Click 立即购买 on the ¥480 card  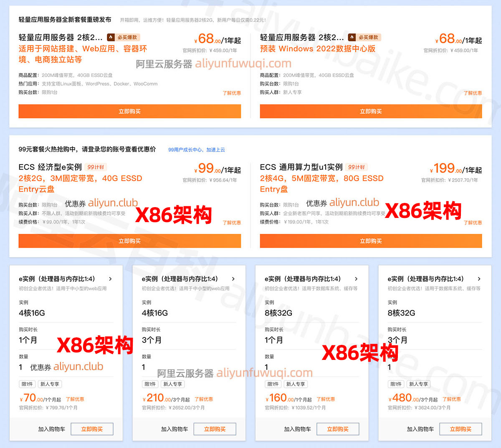pos(461,429)
